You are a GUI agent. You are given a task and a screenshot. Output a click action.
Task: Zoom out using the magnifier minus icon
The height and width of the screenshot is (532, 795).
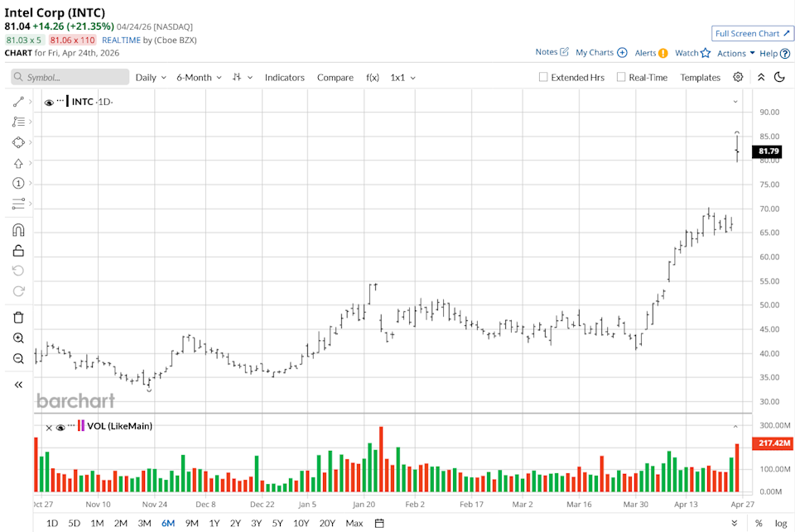coord(18,359)
